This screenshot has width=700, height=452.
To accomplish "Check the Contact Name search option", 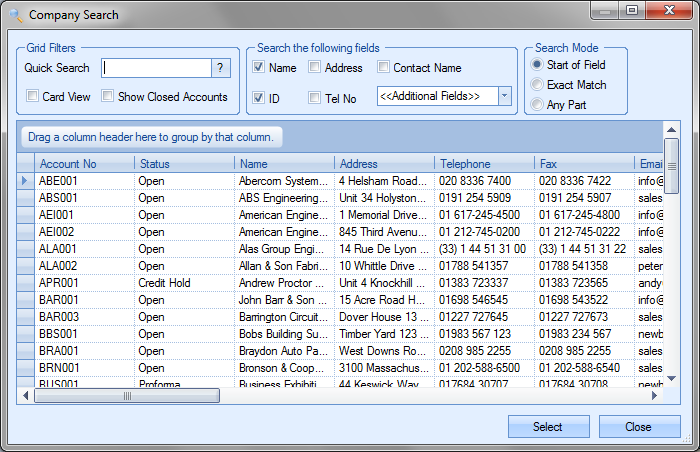I will coord(383,68).
